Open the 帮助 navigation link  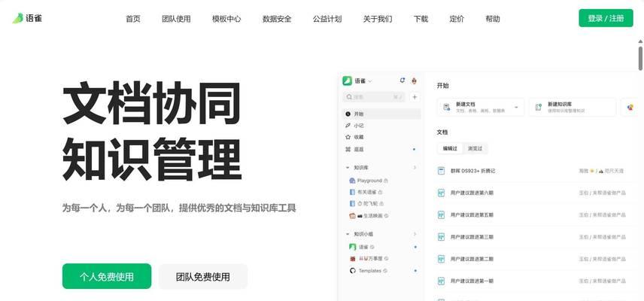[x=493, y=19]
